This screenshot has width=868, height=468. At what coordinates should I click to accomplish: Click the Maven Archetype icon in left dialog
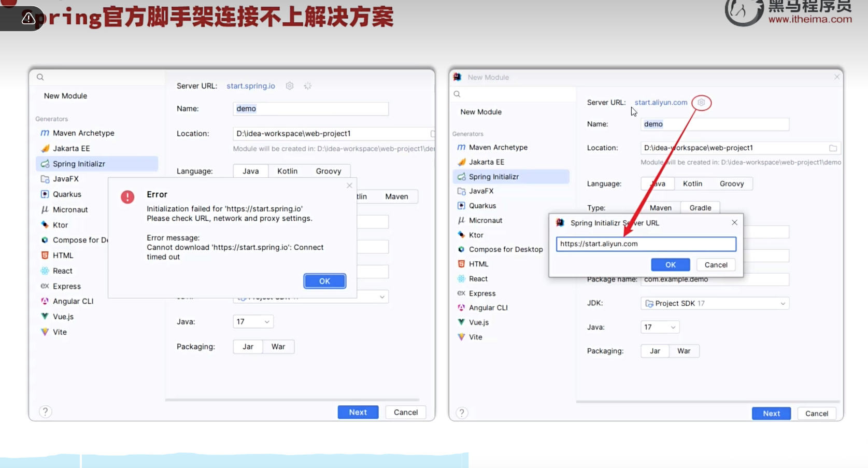pyautogui.click(x=45, y=133)
